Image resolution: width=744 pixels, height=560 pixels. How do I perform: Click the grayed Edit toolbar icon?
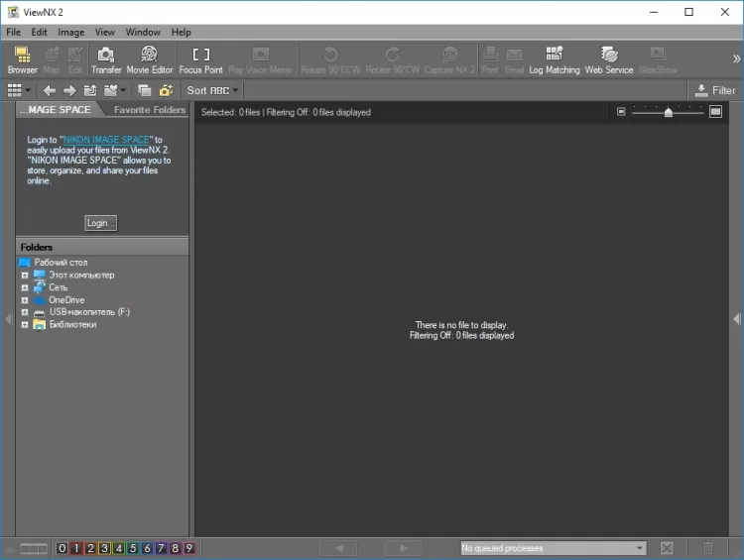(x=75, y=60)
